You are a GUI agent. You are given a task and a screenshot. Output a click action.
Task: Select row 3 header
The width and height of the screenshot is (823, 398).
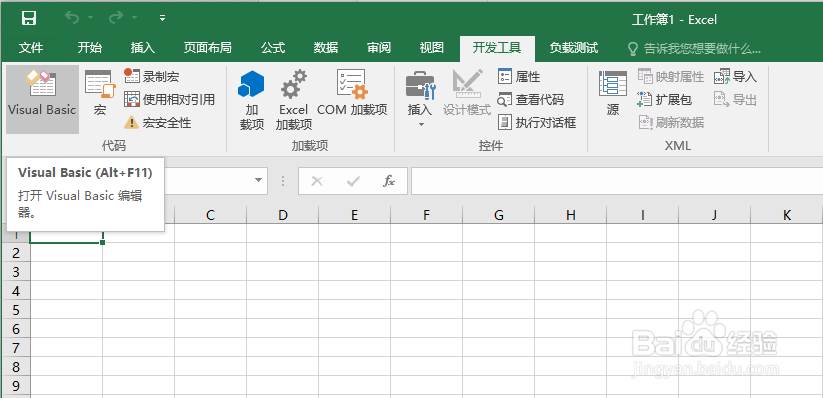[15, 271]
